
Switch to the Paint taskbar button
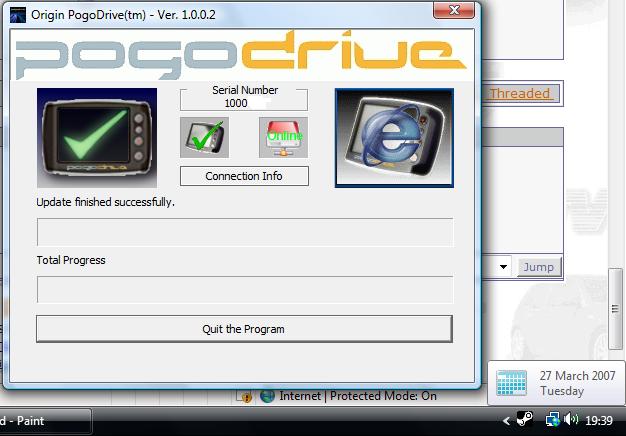(x=45, y=421)
